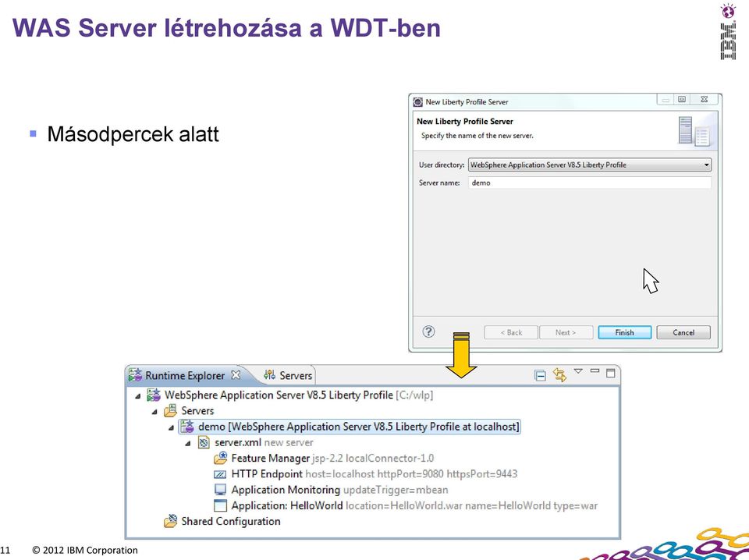Click the Runtime Explorer tab icon
This screenshot has width=749, height=560.
pyautogui.click(x=135, y=375)
